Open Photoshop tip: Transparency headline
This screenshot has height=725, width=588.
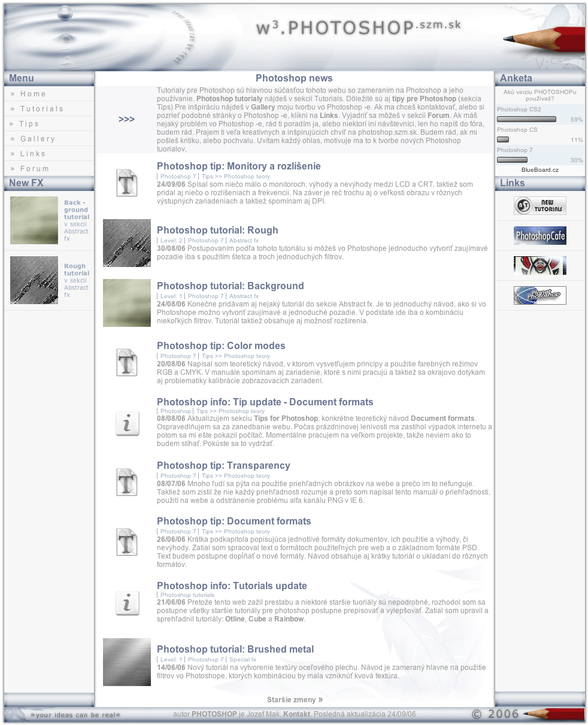pos(223,466)
